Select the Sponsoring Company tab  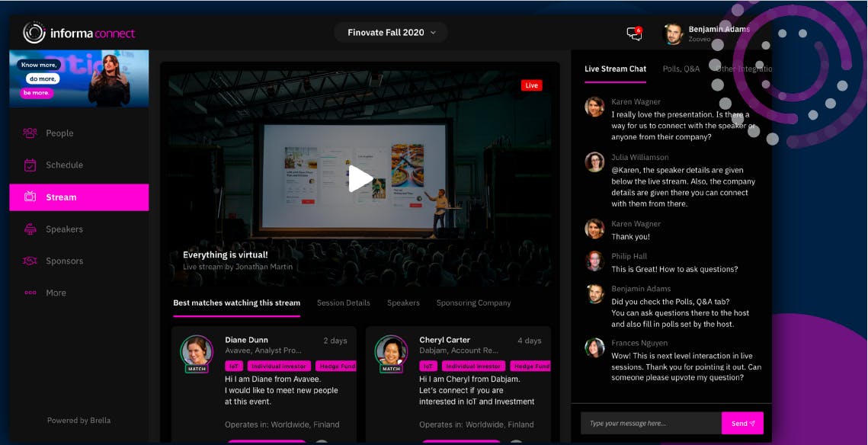click(473, 303)
